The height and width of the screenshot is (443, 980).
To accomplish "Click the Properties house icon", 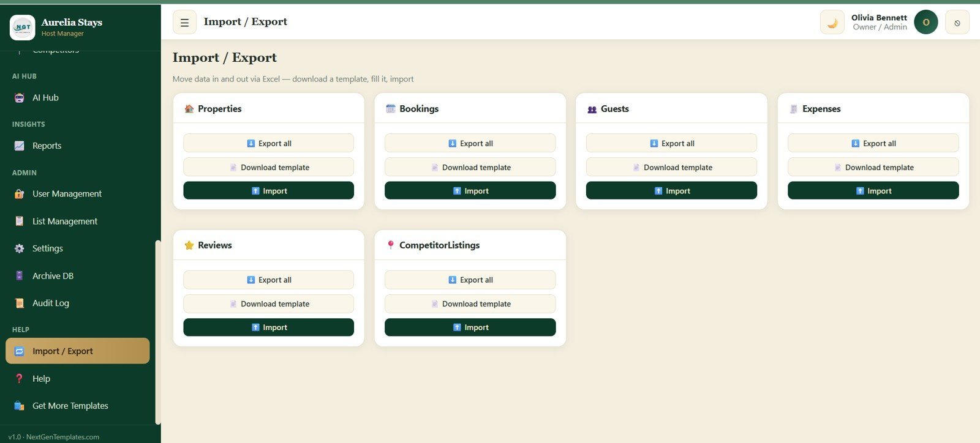I will (189, 109).
